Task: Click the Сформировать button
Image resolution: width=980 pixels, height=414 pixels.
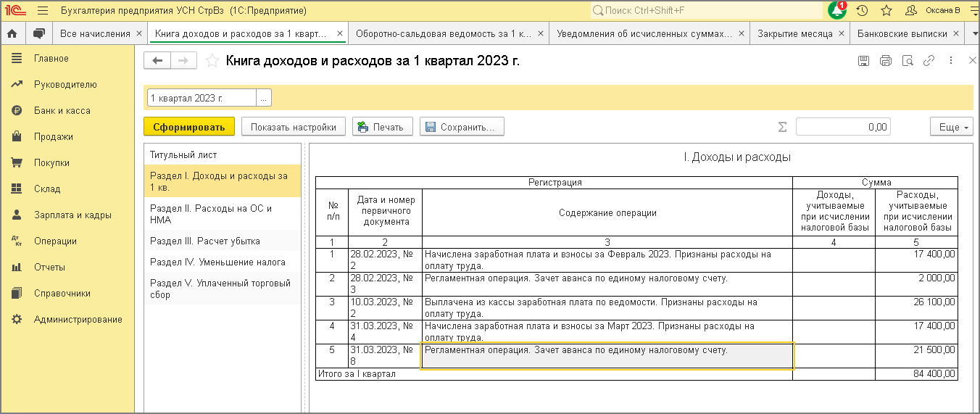Action: 189,127
